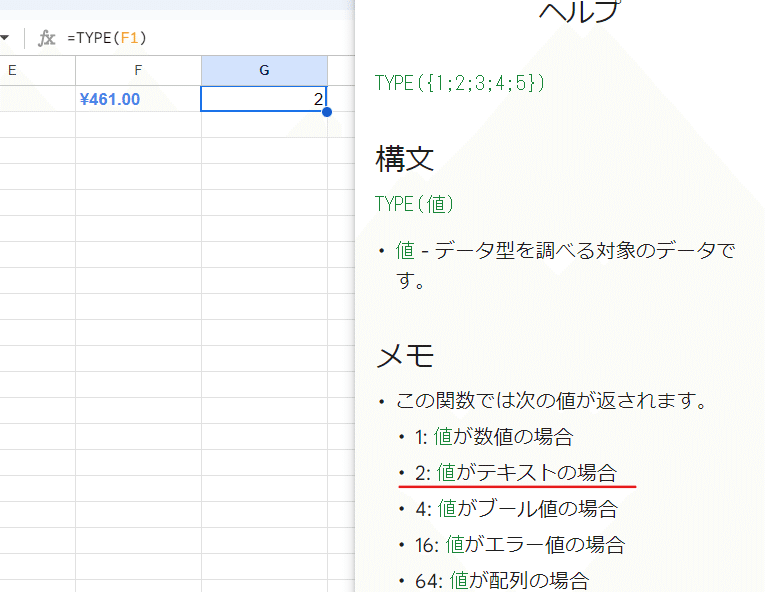Click line この関数では次の値が返されます
Viewport: 765px width, 592px height.
(x=552, y=401)
